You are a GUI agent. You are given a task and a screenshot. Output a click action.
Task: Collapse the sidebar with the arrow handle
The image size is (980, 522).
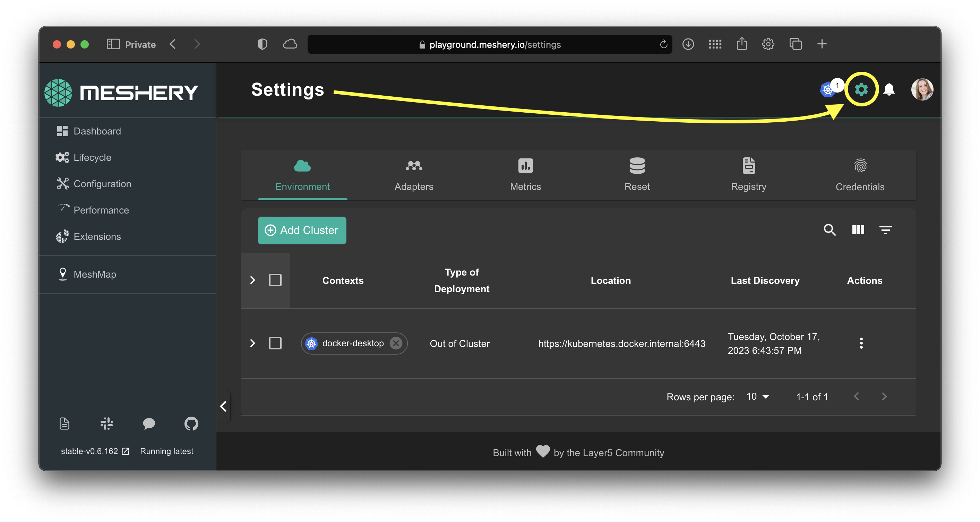point(224,407)
